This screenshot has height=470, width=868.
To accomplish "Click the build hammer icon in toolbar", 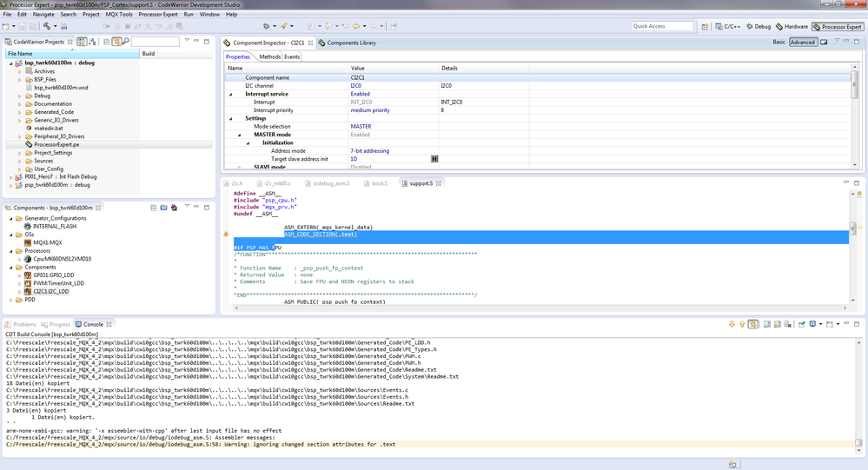I will tap(45, 26).
